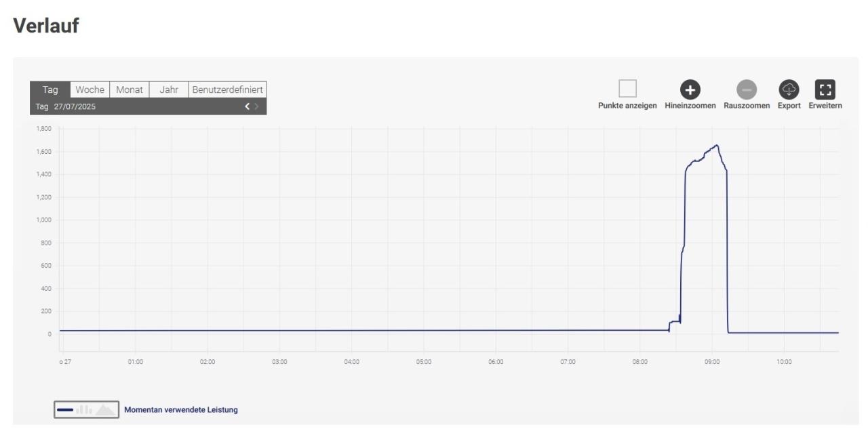
Task: Select the area chart style icon in legend
Action: click(x=104, y=409)
